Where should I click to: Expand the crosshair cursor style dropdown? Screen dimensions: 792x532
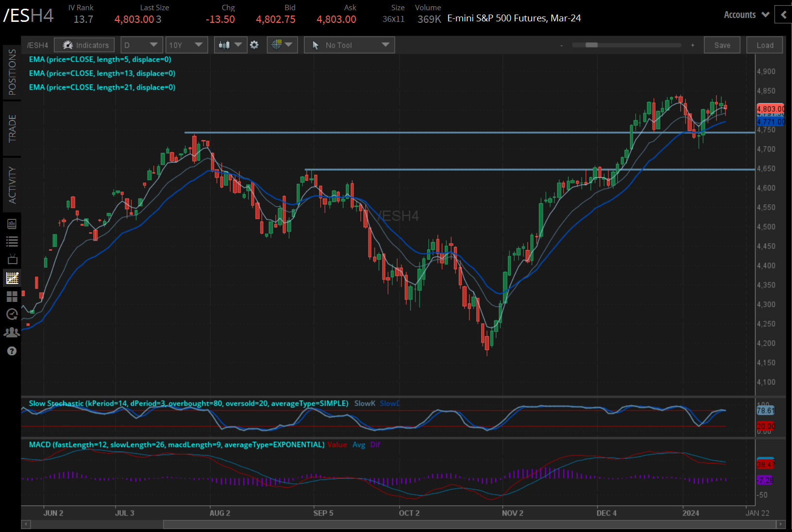(x=282, y=45)
